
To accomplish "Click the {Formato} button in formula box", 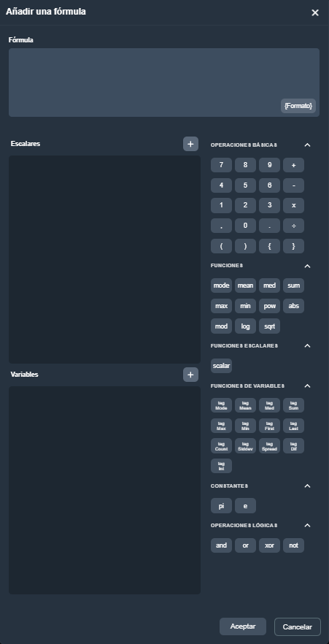I will click(298, 106).
